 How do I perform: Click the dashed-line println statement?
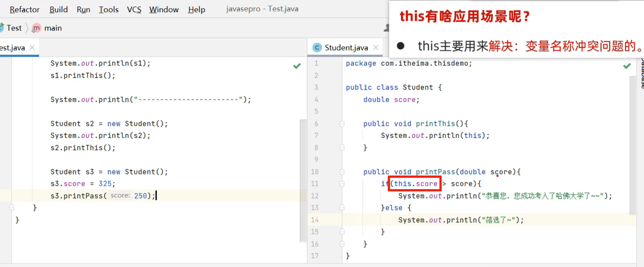coord(151,100)
